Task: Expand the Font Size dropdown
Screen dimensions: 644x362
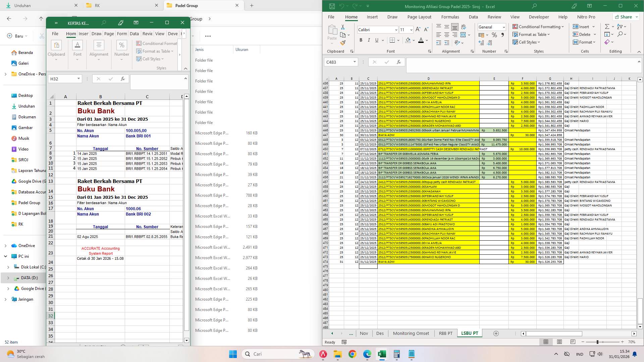Action: (411, 29)
